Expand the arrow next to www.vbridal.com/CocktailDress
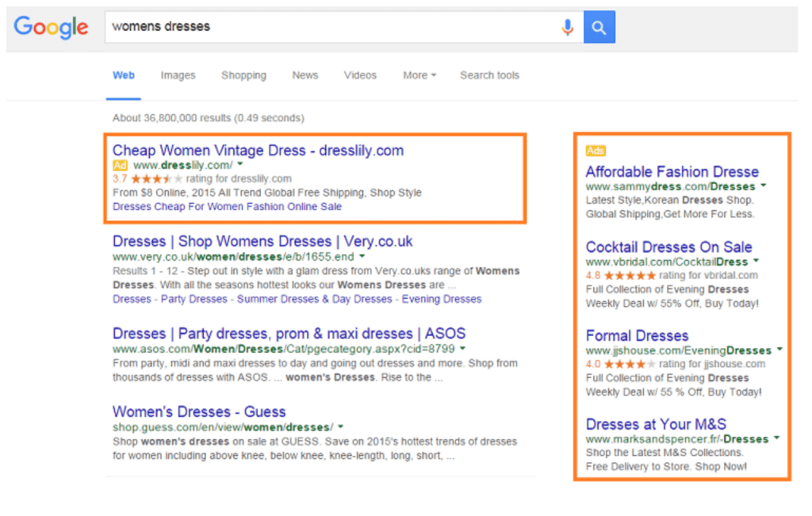The image size is (812, 516). click(x=756, y=261)
